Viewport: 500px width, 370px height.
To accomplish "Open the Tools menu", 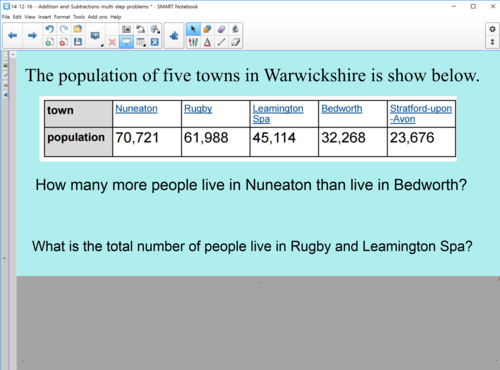I will pyautogui.click(x=79, y=17).
